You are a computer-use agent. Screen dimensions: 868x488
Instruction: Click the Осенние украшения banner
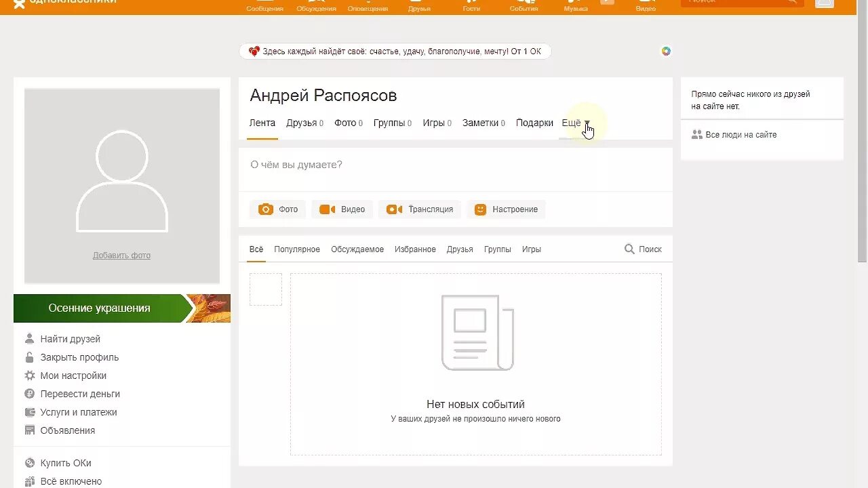[x=122, y=308]
